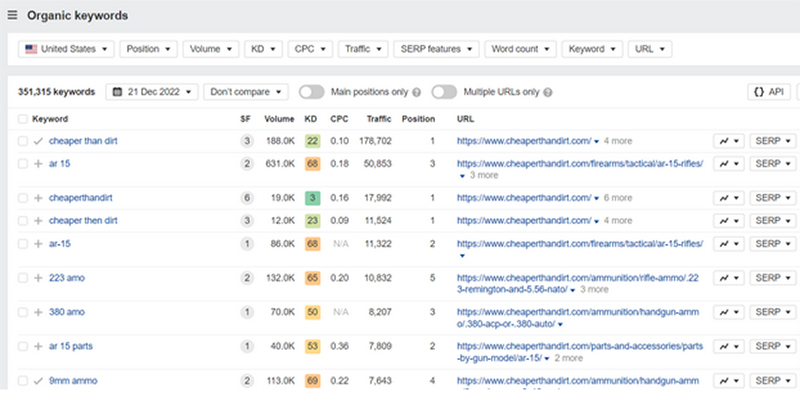Viewport: 800px width, 401px height.
Task: Sort table by Traffic column header
Action: click(x=379, y=119)
